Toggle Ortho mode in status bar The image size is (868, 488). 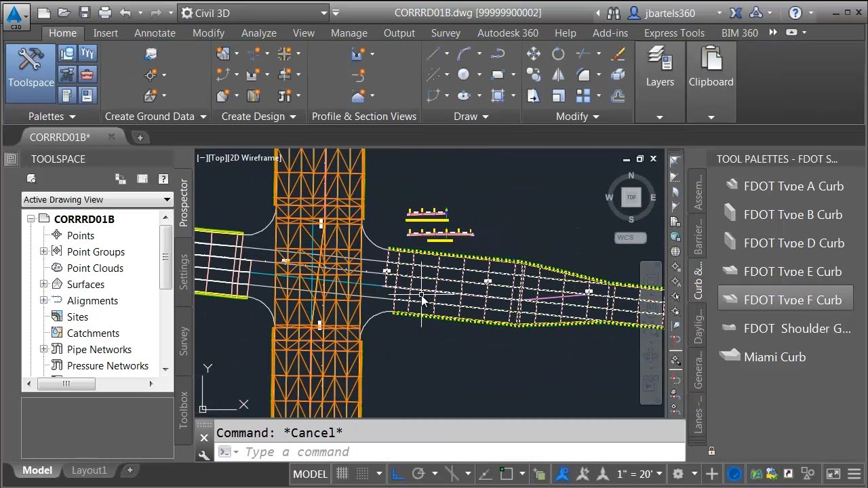coord(398,474)
